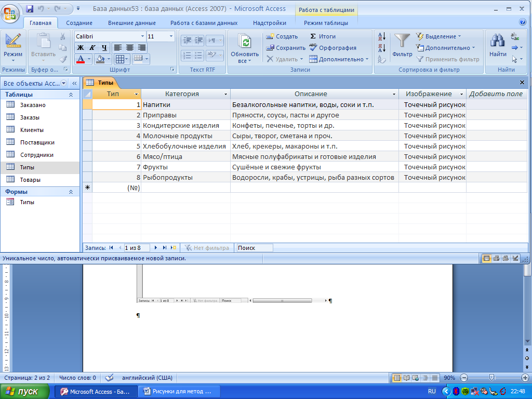Collapse the Таблицы group
Screen dimensions: 532x399
click(x=71, y=95)
